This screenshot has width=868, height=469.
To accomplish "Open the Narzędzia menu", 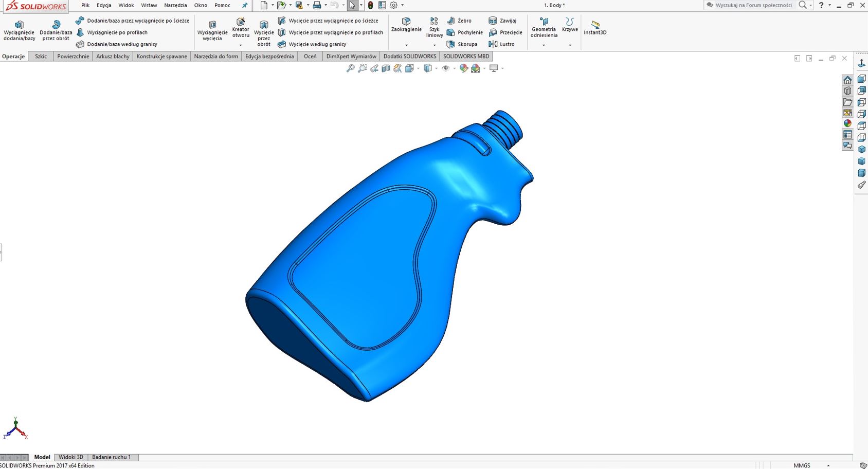I will tap(175, 5).
